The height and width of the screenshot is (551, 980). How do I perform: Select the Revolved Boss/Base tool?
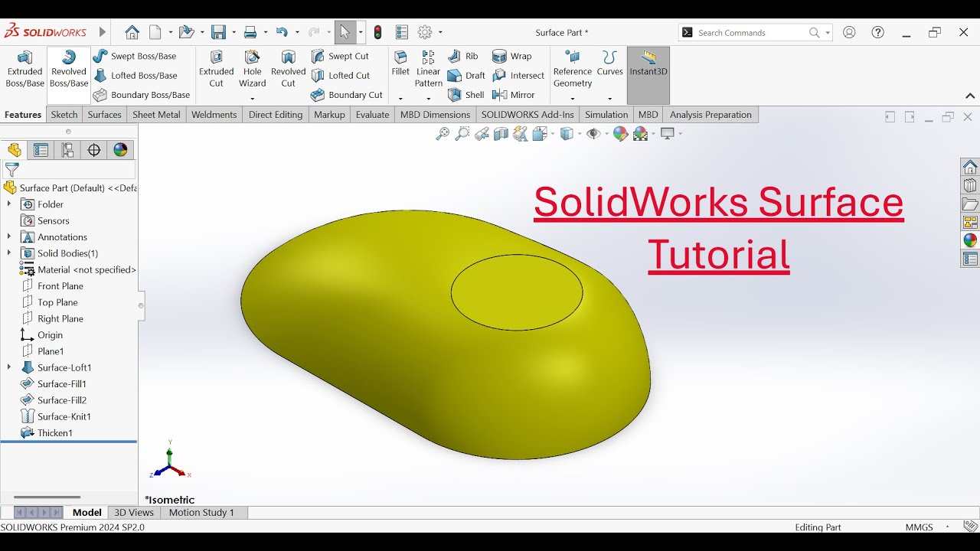(x=69, y=70)
